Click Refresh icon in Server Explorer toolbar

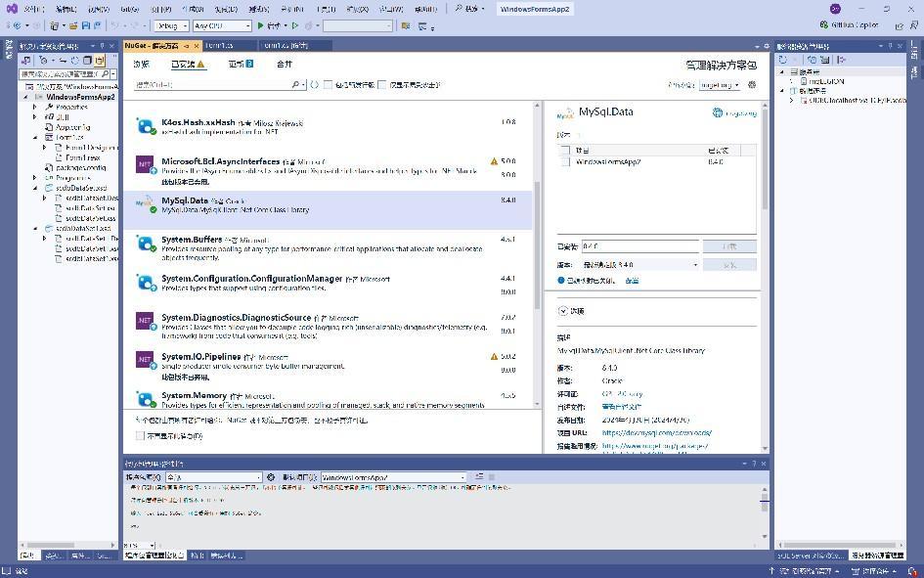(x=782, y=60)
